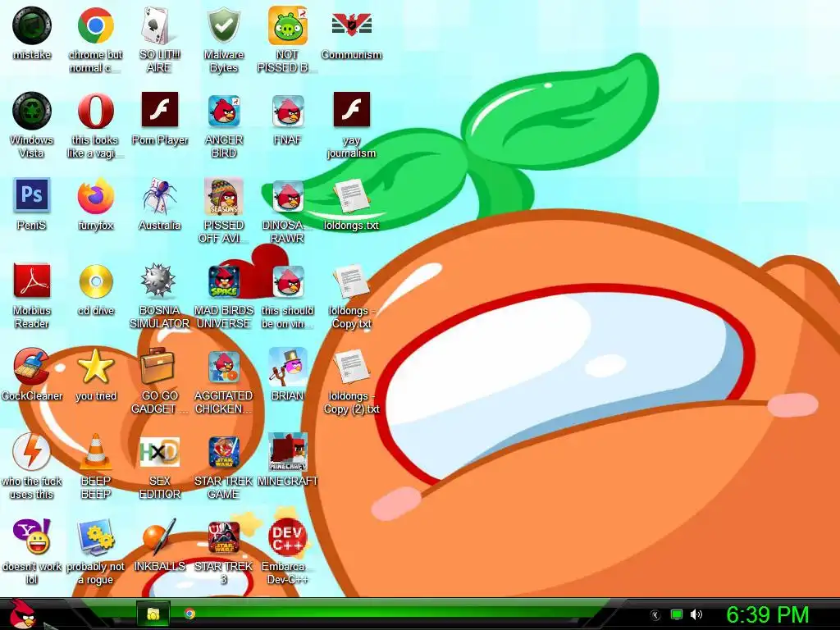Click the file explorer taskbar button
840x630 pixels.
tap(153, 614)
